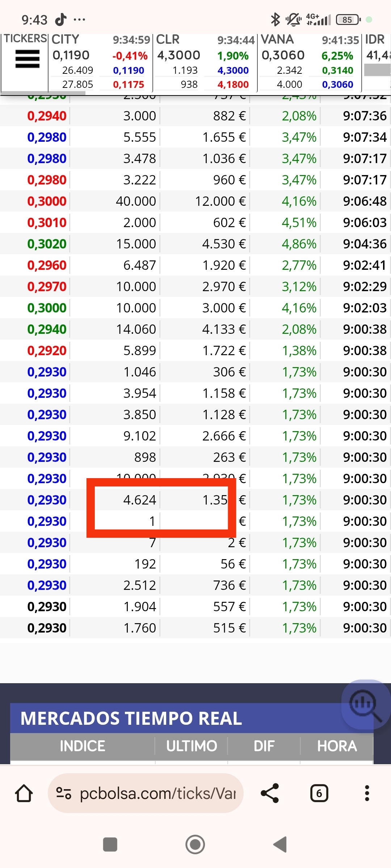Tap the MERCADOS TIEMPO REAL heading

click(x=131, y=718)
